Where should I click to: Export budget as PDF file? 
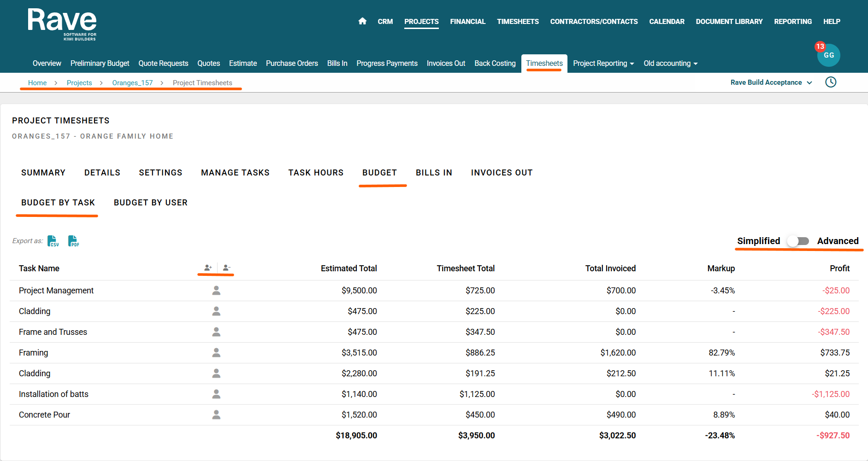(x=74, y=241)
